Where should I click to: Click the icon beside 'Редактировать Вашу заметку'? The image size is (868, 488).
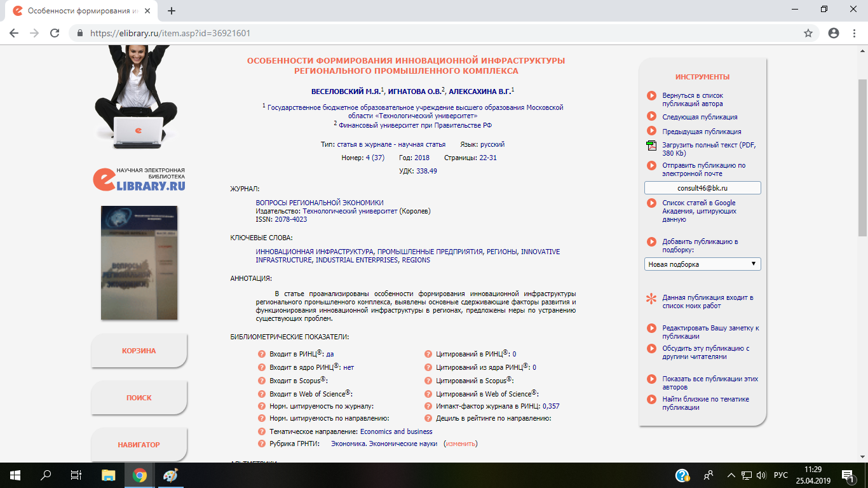pos(651,329)
